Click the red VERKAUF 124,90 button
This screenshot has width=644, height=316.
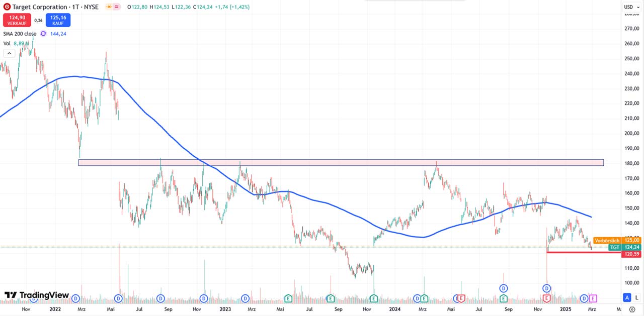coord(17,20)
